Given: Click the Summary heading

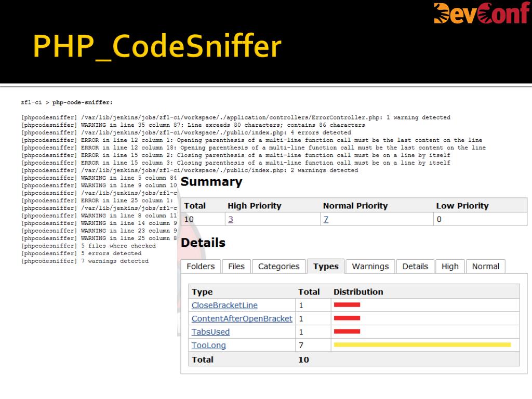Looking at the screenshot, I should (211, 182).
